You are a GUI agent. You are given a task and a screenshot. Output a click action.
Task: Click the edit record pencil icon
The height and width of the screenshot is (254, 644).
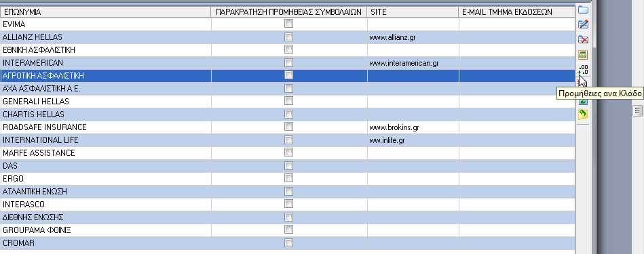tap(583, 24)
